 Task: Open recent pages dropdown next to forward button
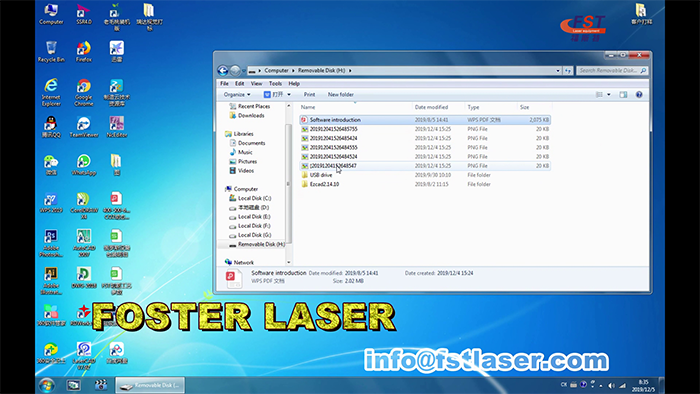point(244,71)
